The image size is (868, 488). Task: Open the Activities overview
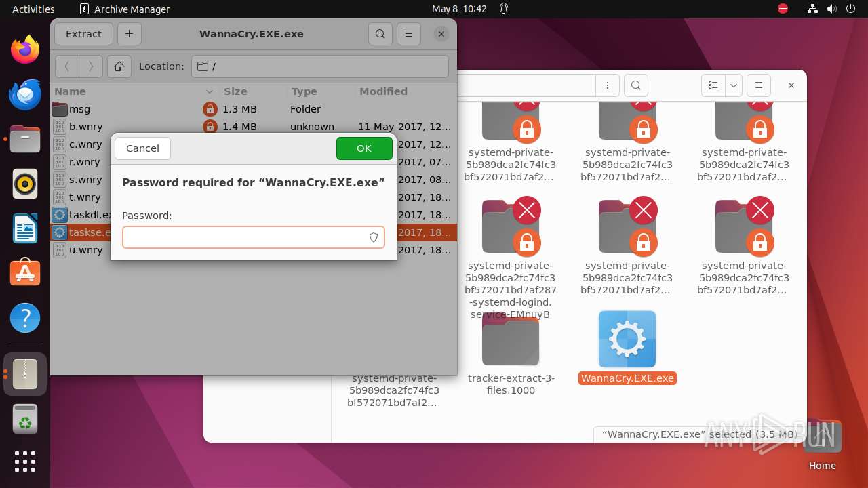[33, 9]
